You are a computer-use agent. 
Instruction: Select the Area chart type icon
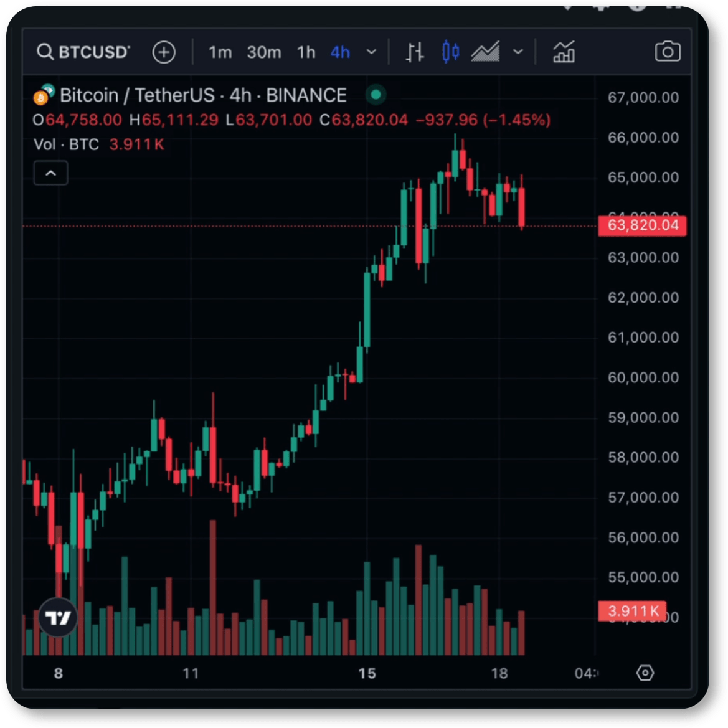[486, 52]
